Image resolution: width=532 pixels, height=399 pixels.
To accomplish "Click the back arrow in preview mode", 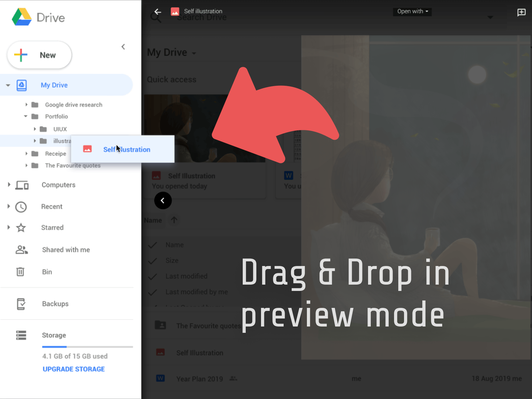I will pyautogui.click(x=157, y=11).
